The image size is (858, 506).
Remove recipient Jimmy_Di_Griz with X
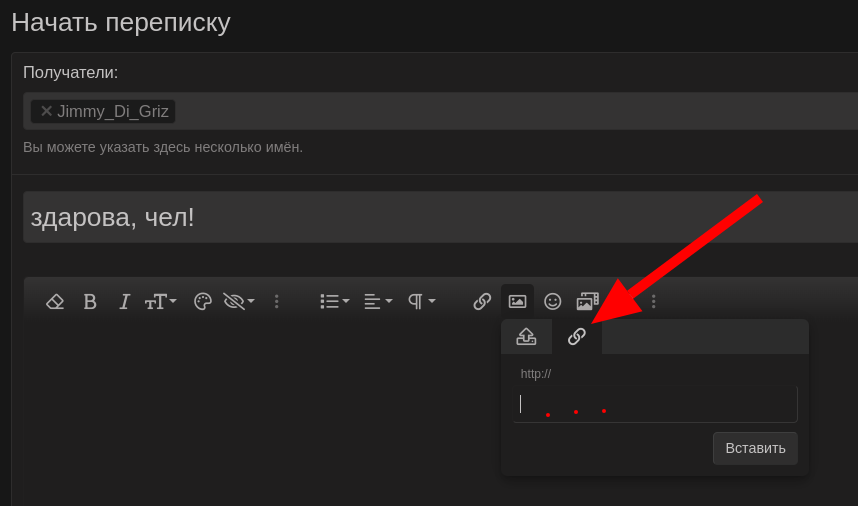pos(46,111)
